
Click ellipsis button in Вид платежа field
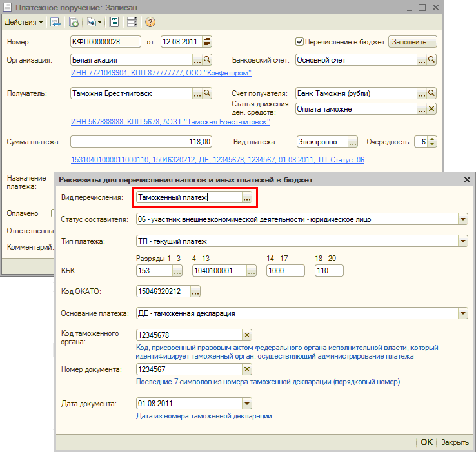352,142
